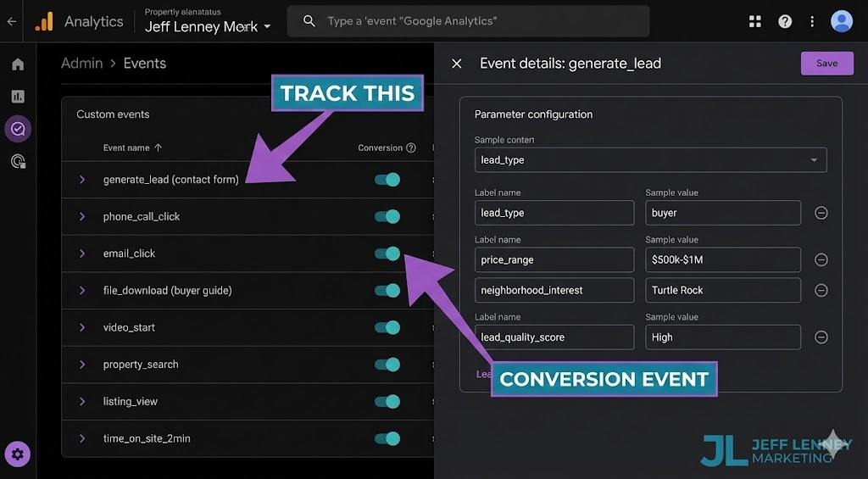The height and width of the screenshot is (479, 868).
Task: Click the buyer sample value field
Action: pyautogui.click(x=723, y=213)
